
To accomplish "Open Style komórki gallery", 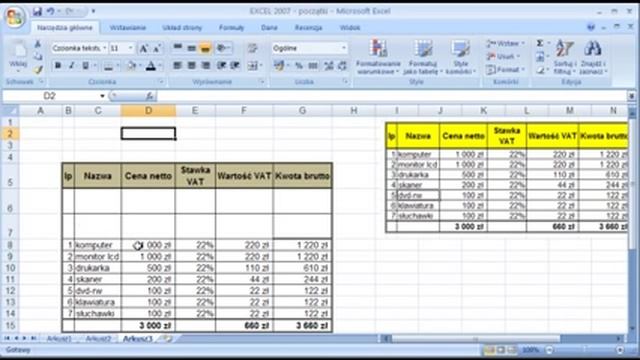I will pos(460,57).
